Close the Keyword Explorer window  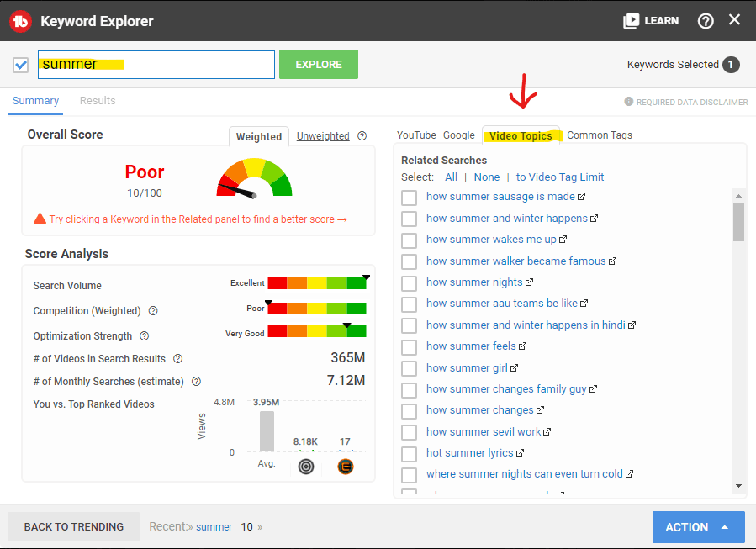click(734, 20)
